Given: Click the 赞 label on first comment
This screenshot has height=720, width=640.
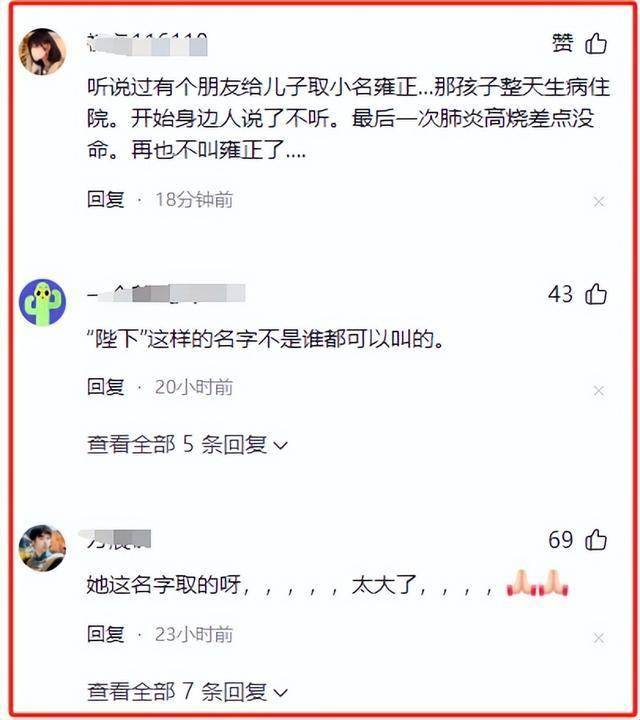Looking at the screenshot, I should pos(562,43).
